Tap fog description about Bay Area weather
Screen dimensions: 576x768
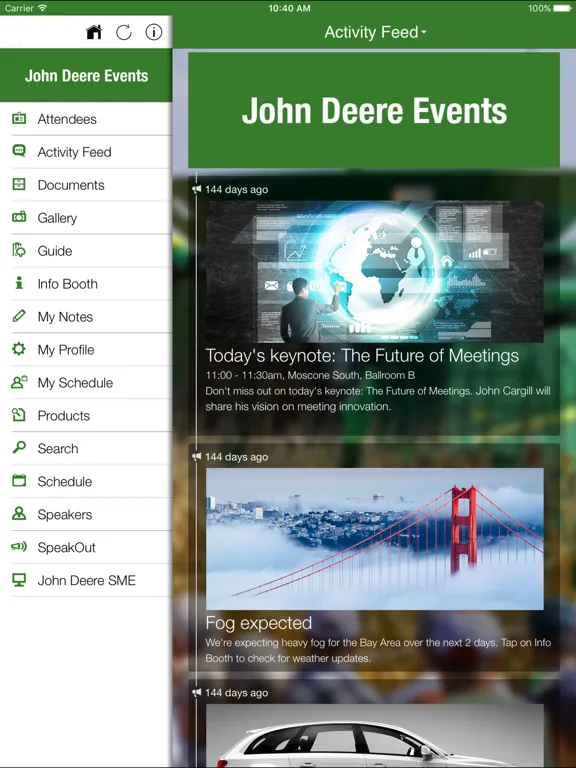[x=378, y=650]
